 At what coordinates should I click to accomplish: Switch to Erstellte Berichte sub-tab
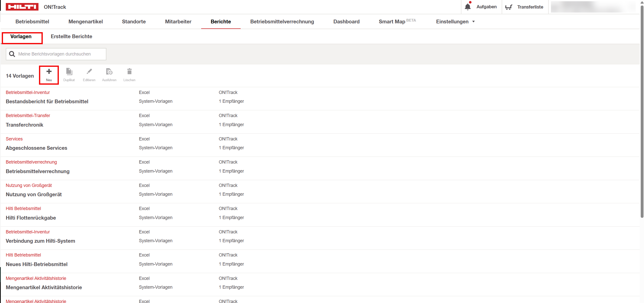(71, 36)
